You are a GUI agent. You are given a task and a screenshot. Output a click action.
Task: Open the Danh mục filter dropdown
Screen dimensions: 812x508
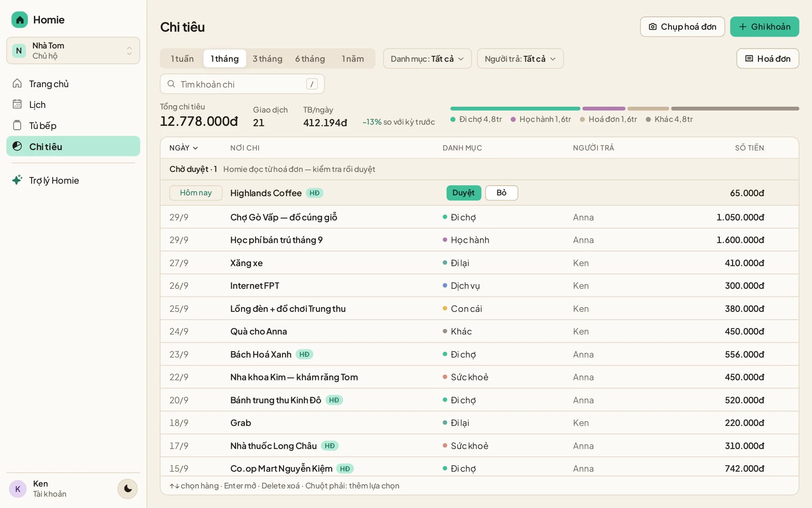tap(427, 59)
